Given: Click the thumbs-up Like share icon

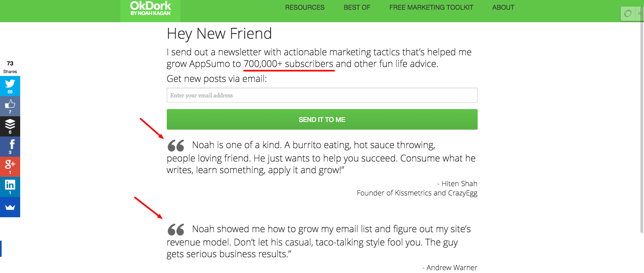Looking at the screenshot, I should coord(10,106).
